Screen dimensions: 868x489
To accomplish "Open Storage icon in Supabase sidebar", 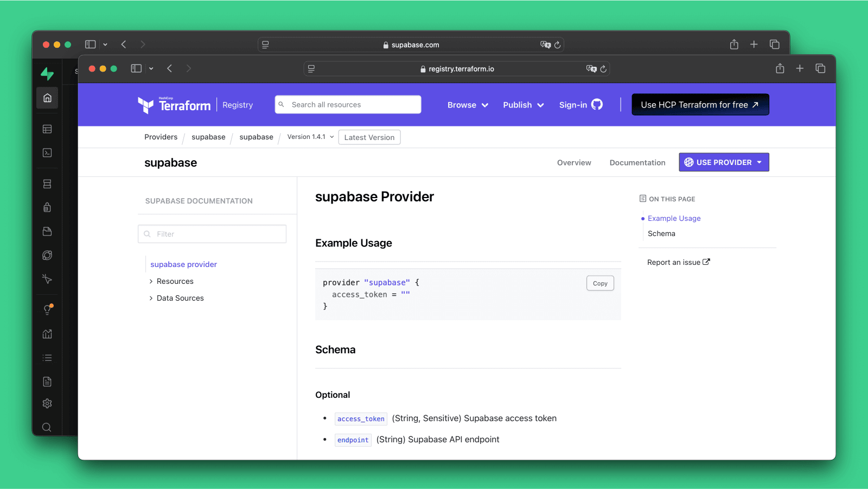I will 47,231.
